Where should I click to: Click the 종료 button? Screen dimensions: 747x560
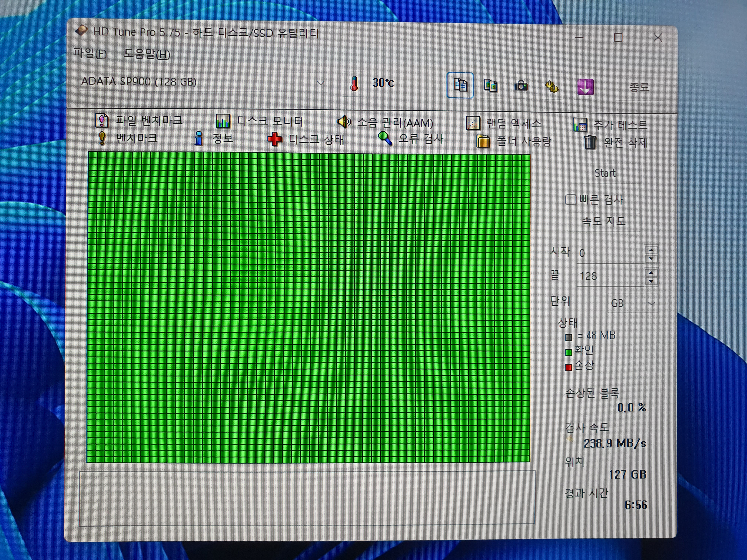click(639, 87)
